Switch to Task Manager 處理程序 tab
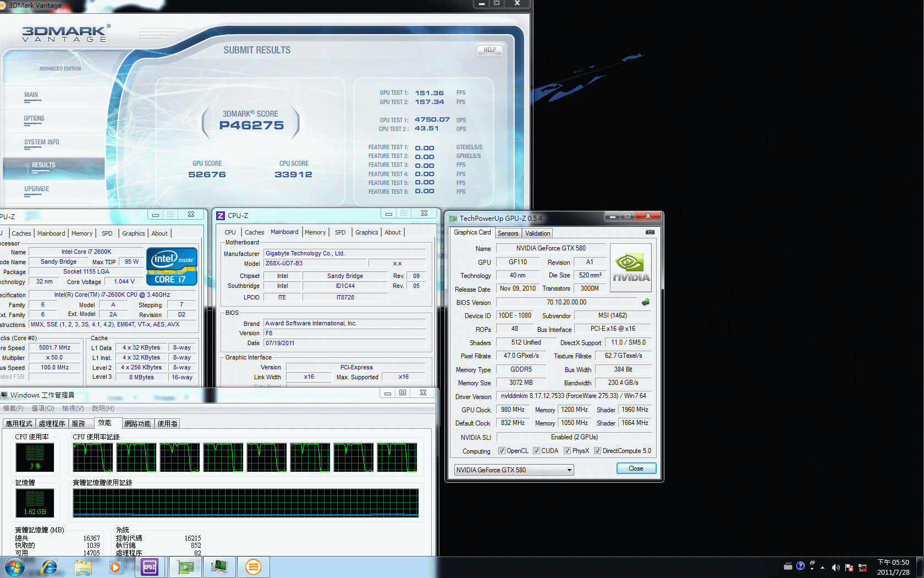 coord(52,423)
